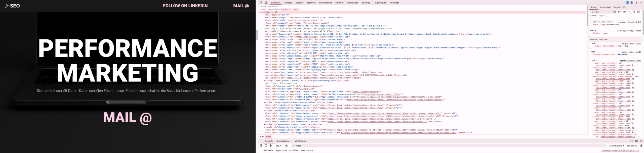This screenshot has height=153, width=644.
Task: Show the console sidebar icon
Action: tap(261, 146)
